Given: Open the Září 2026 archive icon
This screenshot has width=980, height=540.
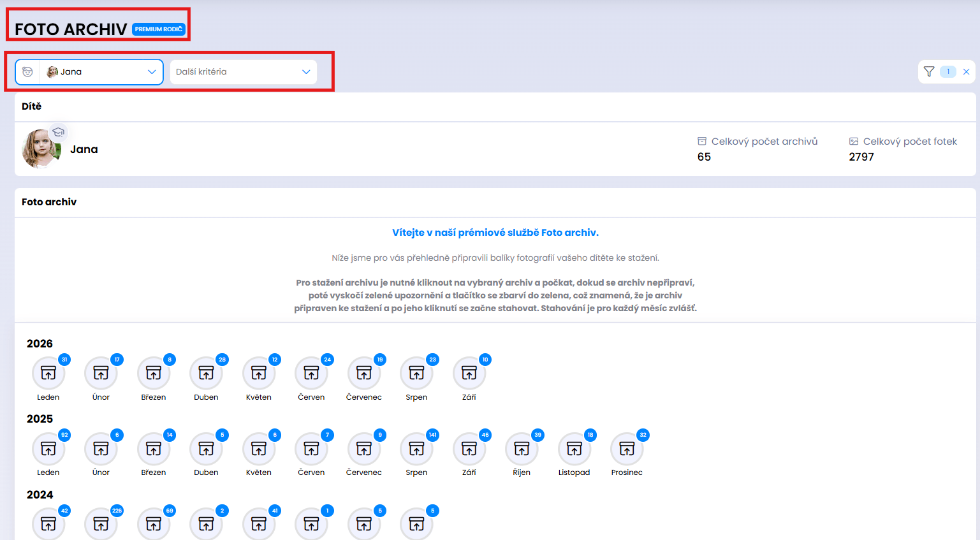Looking at the screenshot, I should 469,374.
